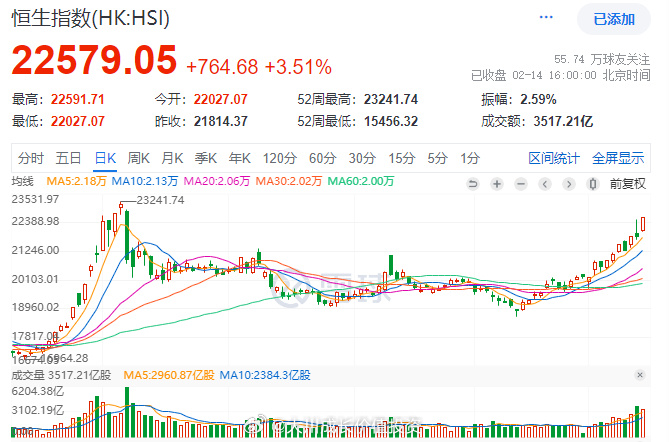669x442 pixels.
Task: Click the 全屏显示 fullscreen link
Action: click(618, 158)
